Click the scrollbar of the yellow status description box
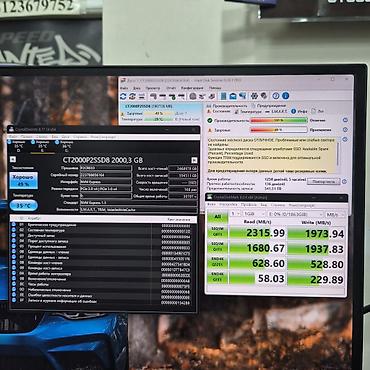 click(338, 155)
